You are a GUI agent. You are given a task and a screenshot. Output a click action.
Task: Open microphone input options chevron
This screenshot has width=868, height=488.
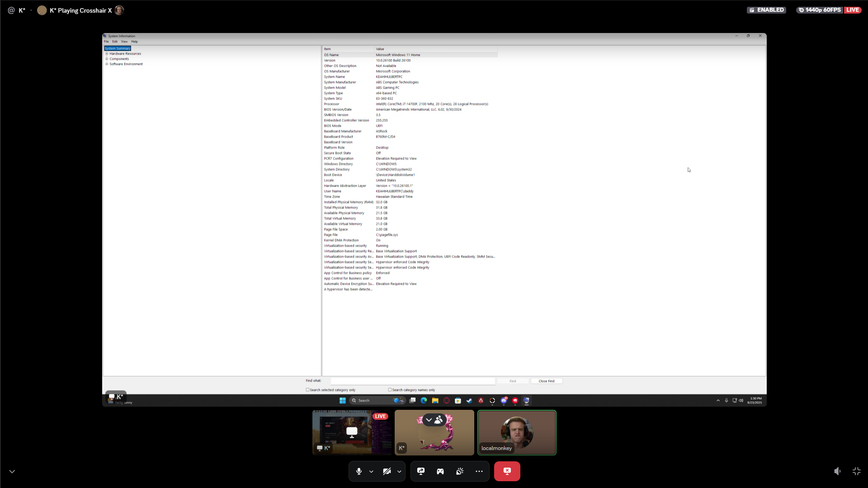point(371,471)
